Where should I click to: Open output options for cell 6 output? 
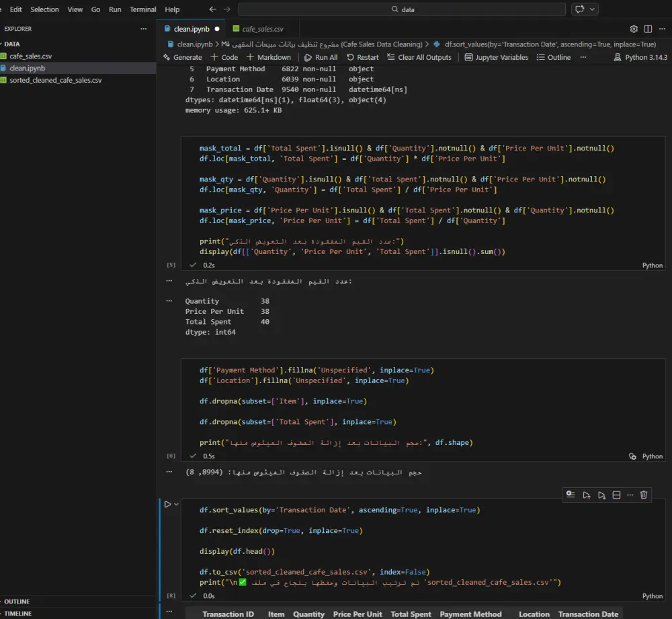click(x=169, y=472)
